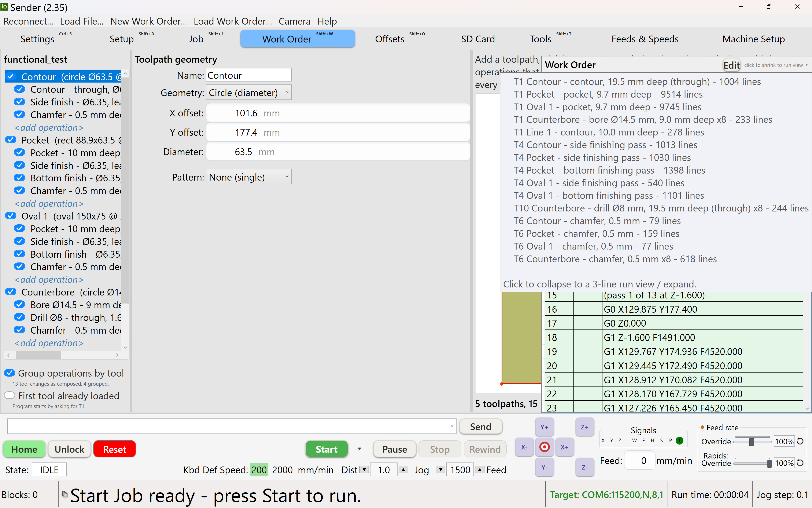This screenshot has width=812, height=508.
Task: Jog the Y- axis button
Action: (x=544, y=467)
